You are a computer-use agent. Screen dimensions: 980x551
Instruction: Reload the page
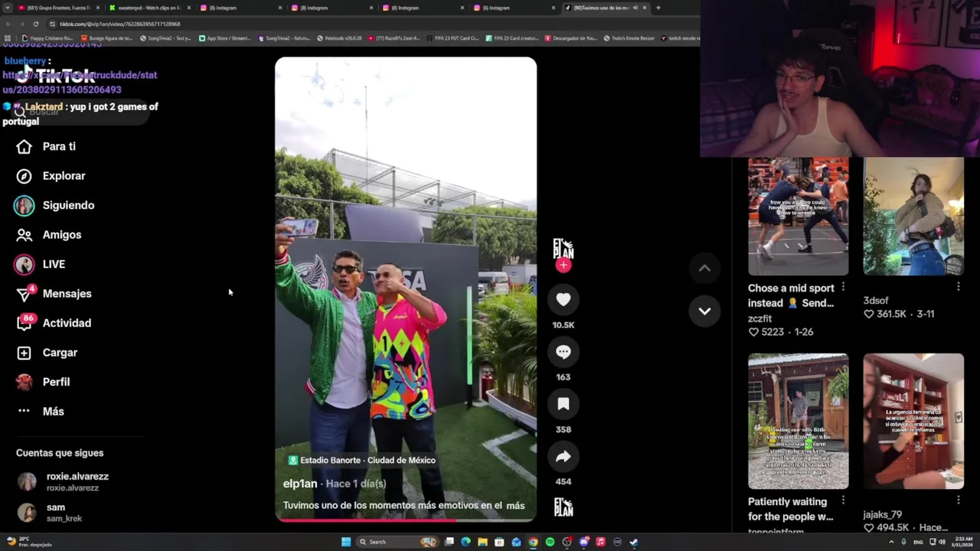[x=35, y=24]
